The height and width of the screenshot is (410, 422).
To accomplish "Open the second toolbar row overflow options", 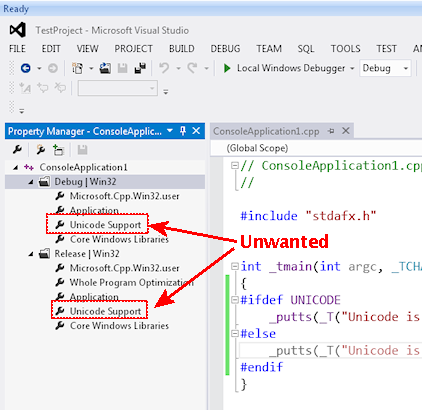I will click(166, 91).
